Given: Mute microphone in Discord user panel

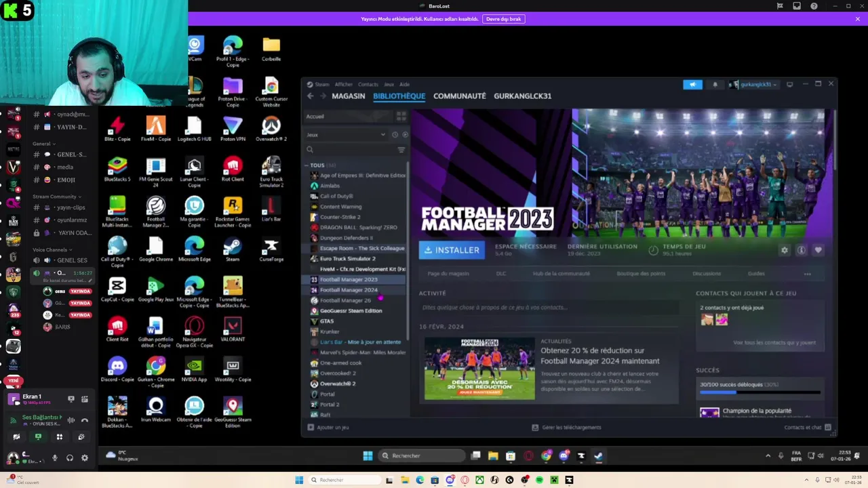Looking at the screenshot, I should point(55,458).
